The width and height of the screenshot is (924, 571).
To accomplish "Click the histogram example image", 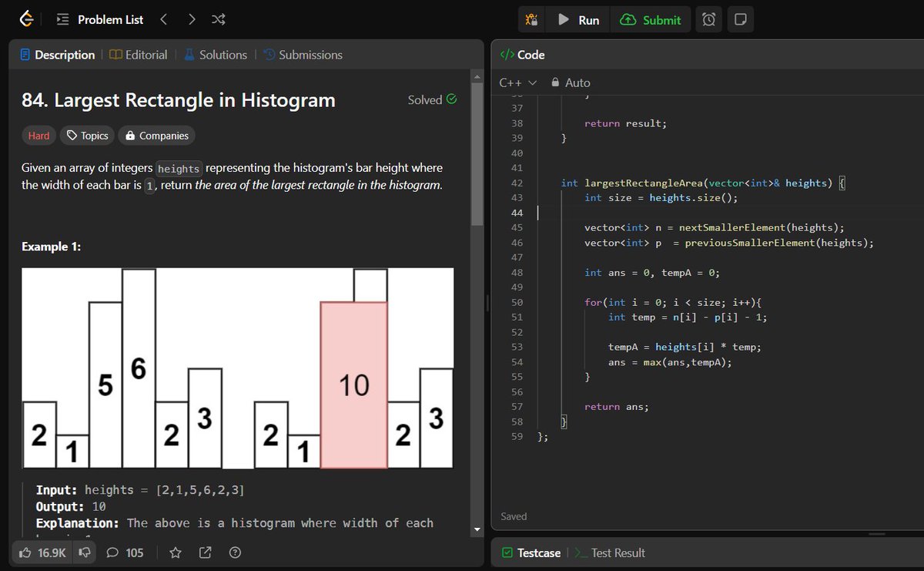I will (x=237, y=368).
